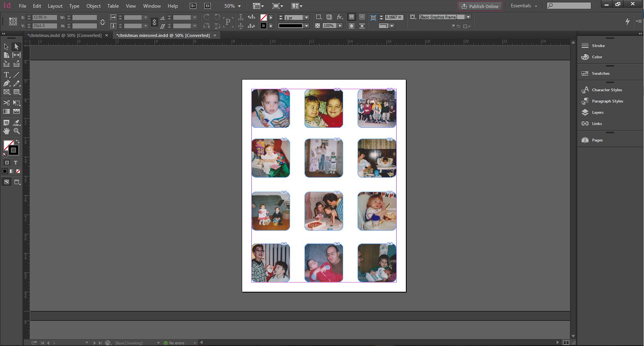Open the Layers panel
This screenshot has height=346, width=644.
pyautogui.click(x=597, y=113)
